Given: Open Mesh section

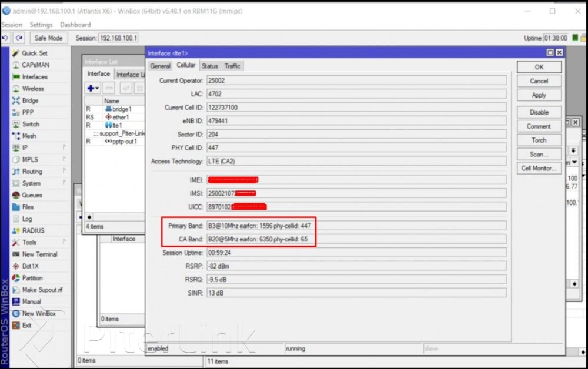Looking at the screenshot, I should [x=29, y=136].
